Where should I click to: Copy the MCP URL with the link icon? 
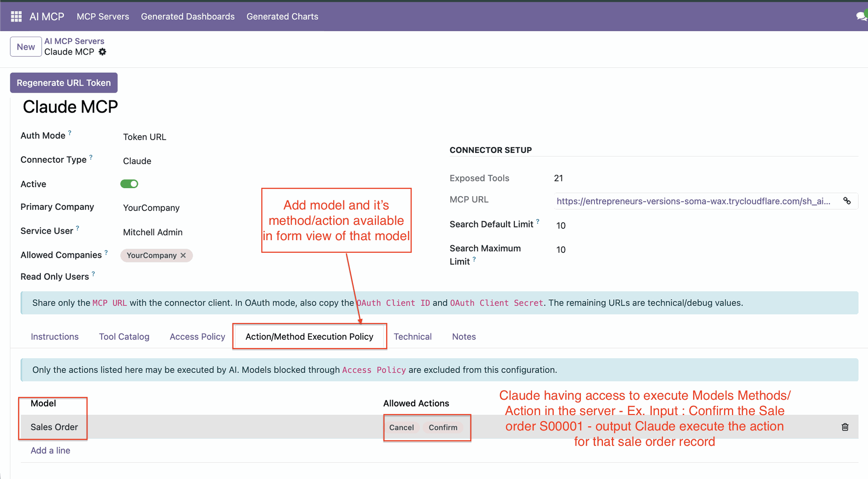(847, 201)
